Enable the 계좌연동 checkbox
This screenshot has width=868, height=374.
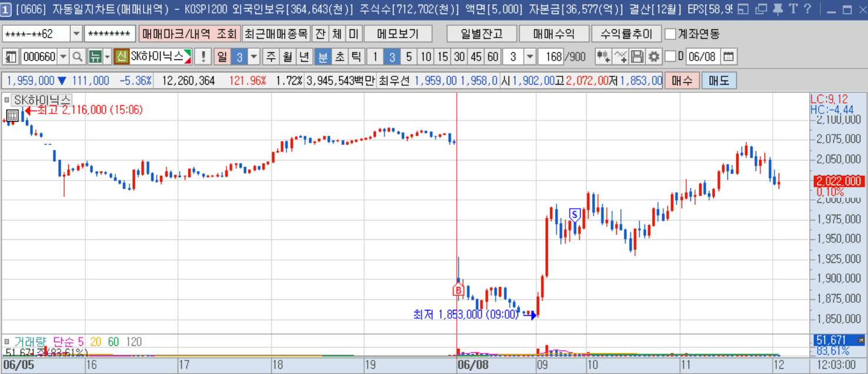[670, 34]
